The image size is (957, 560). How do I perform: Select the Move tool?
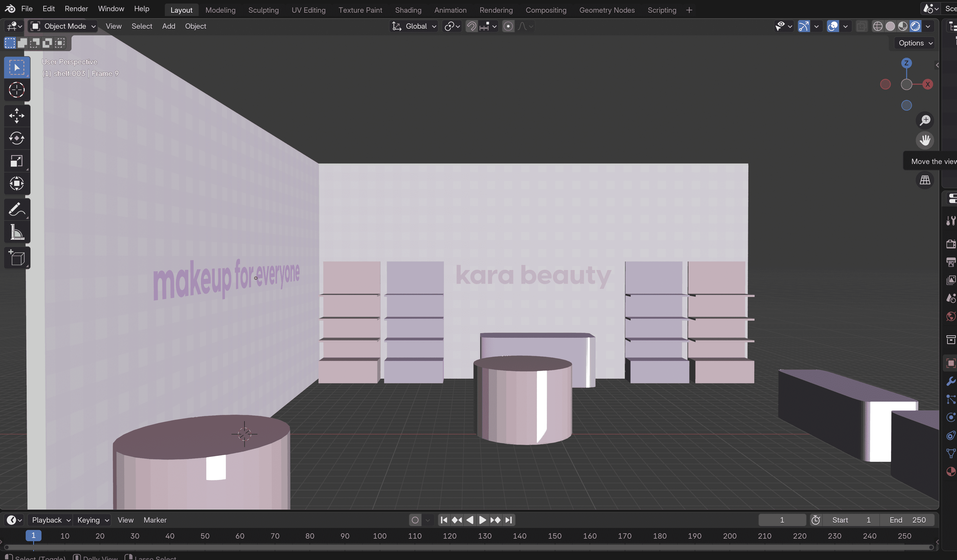pos(17,115)
